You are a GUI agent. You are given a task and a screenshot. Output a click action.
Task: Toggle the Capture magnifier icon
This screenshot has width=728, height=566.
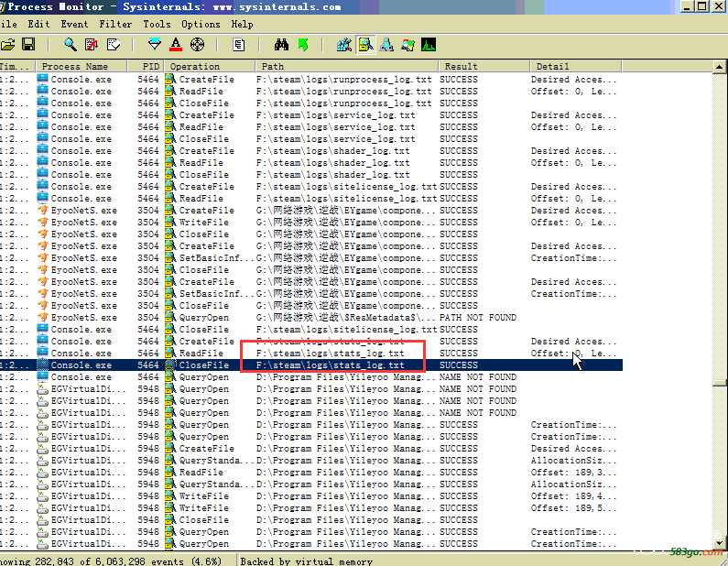tap(71, 45)
